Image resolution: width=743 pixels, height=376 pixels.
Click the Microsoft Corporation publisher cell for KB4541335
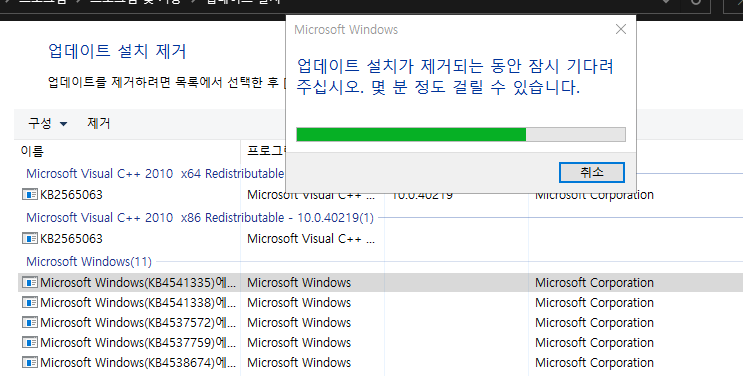coord(594,283)
